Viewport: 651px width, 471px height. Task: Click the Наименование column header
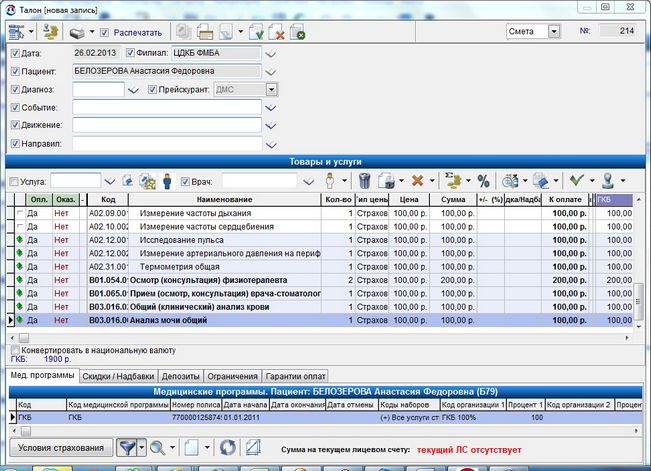pos(225,200)
